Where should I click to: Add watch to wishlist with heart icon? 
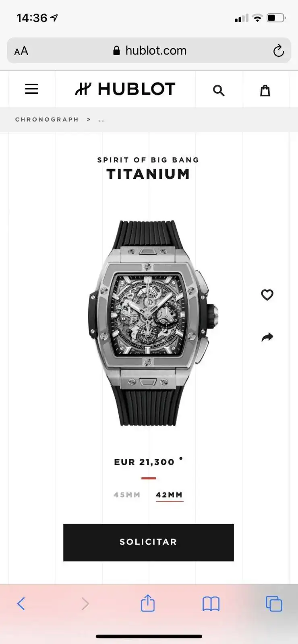click(267, 295)
